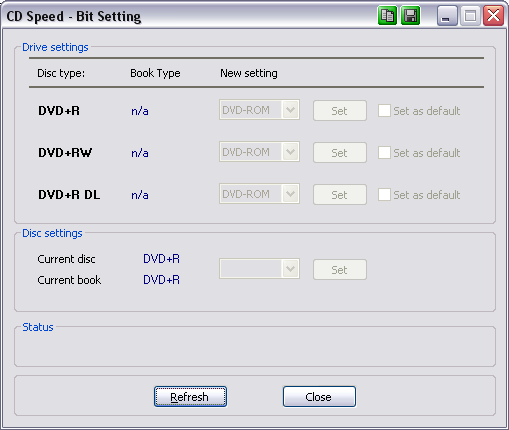Click the 'DVD+RW' disc type label

coord(65,153)
